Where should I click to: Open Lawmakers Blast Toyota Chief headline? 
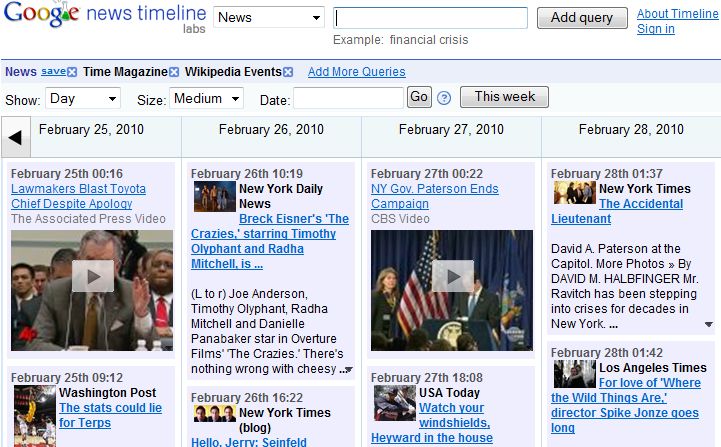point(78,196)
